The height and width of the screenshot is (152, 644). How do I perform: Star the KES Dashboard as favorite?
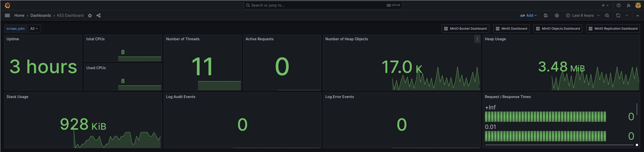click(90, 15)
